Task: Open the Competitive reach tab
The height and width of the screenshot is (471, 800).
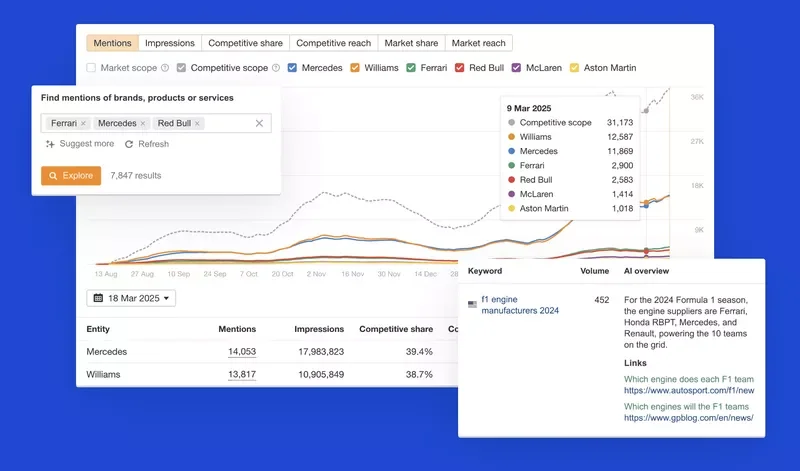Action: point(333,43)
